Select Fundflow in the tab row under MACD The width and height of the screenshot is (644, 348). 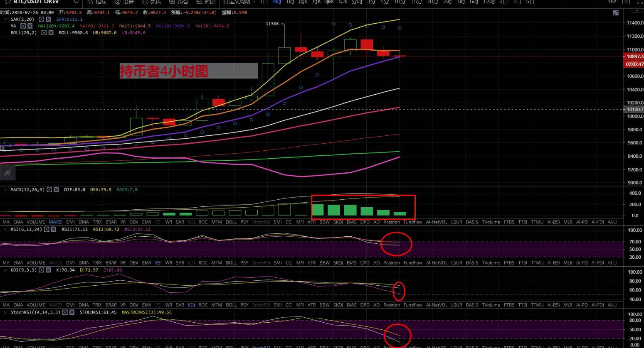(413, 222)
